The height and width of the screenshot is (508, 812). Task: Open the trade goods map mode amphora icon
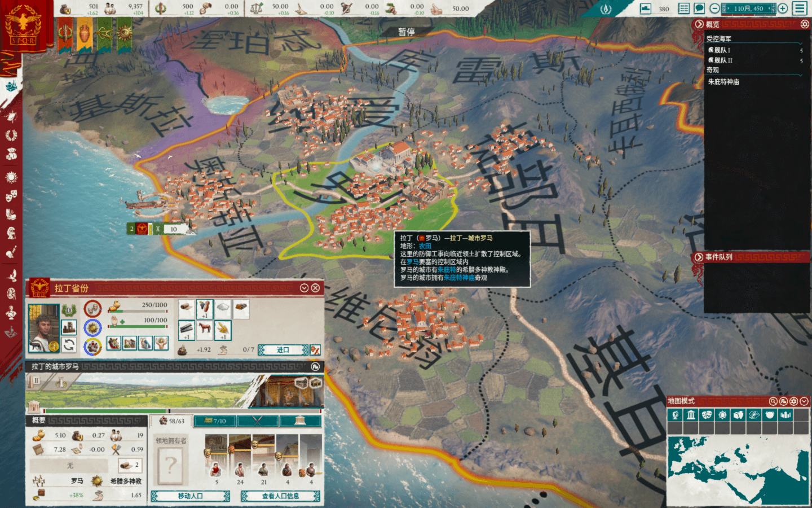coord(738,414)
